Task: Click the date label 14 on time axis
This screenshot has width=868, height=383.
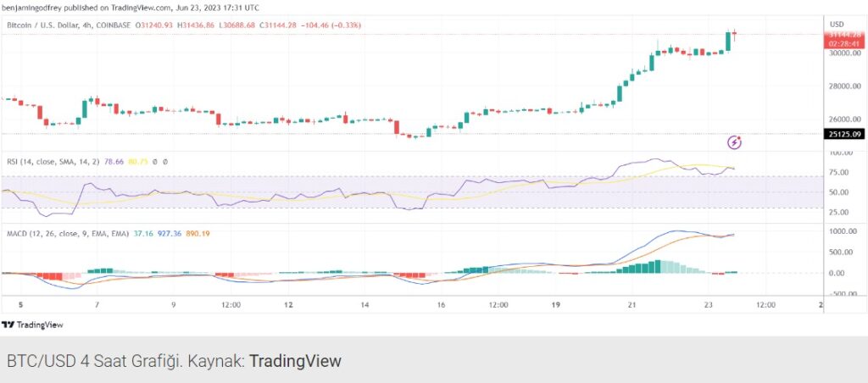Action: [364, 304]
